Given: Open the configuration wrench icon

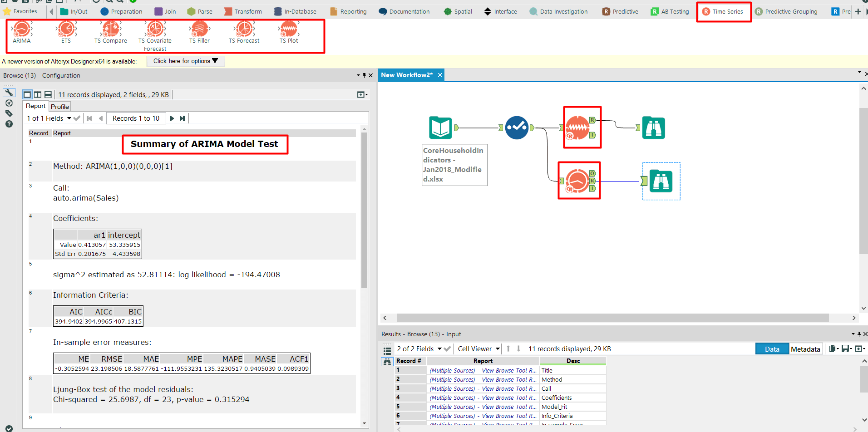Looking at the screenshot, I should pyautogui.click(x=9, y=93).
